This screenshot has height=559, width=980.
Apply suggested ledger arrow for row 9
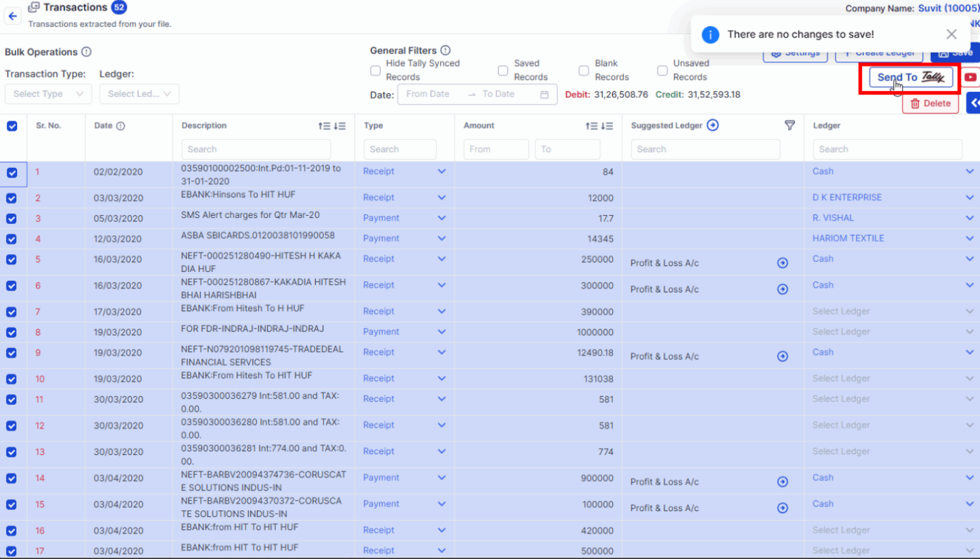pyautogui.click(x=783, y=356)
